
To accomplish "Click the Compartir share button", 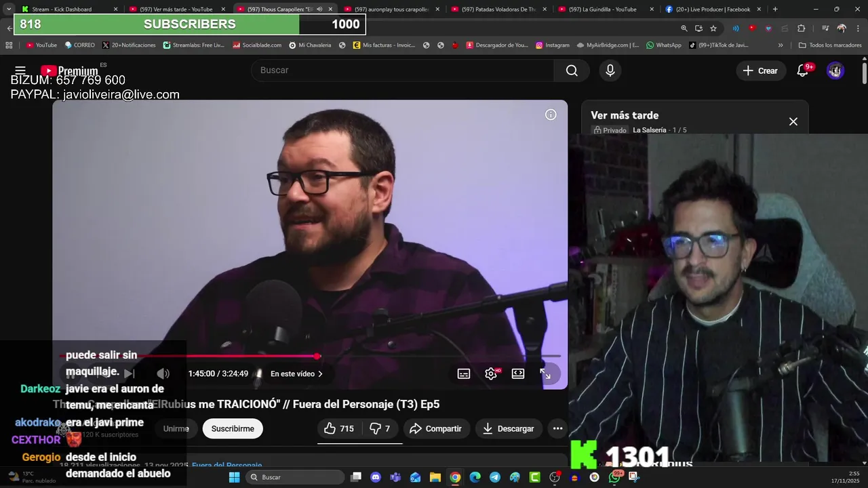I will tap(436, 428).
